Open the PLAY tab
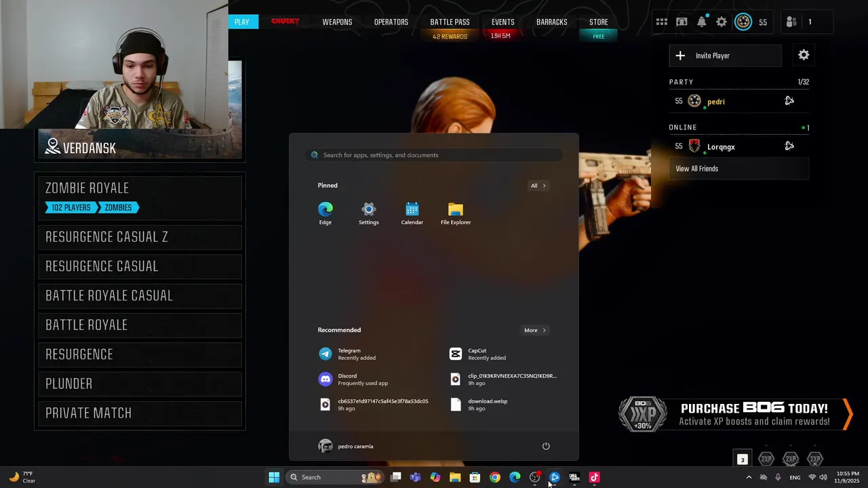The image size is (868, 488). coord(242,22)
